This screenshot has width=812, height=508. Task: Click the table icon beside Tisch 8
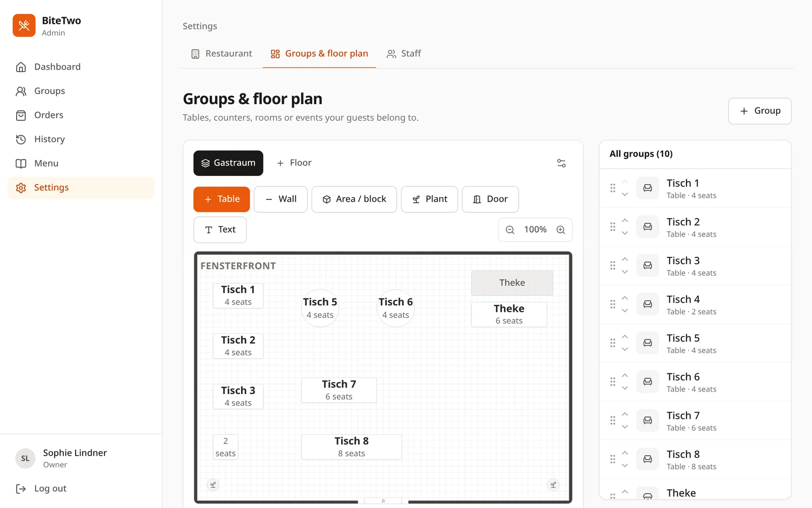(648, 459)
